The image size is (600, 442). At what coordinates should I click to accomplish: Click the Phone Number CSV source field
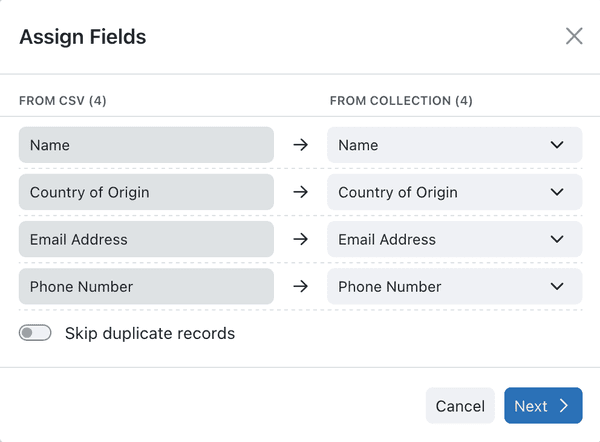[146, 286]
